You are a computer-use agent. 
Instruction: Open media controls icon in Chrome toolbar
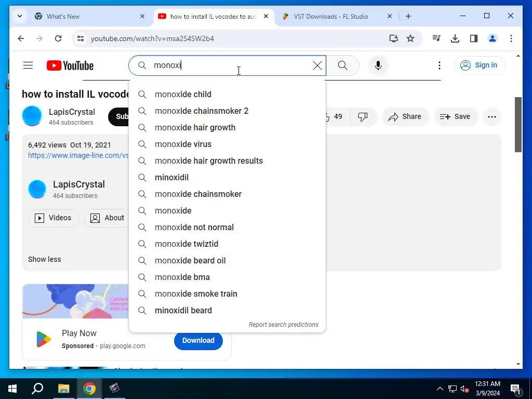(436, 38)
